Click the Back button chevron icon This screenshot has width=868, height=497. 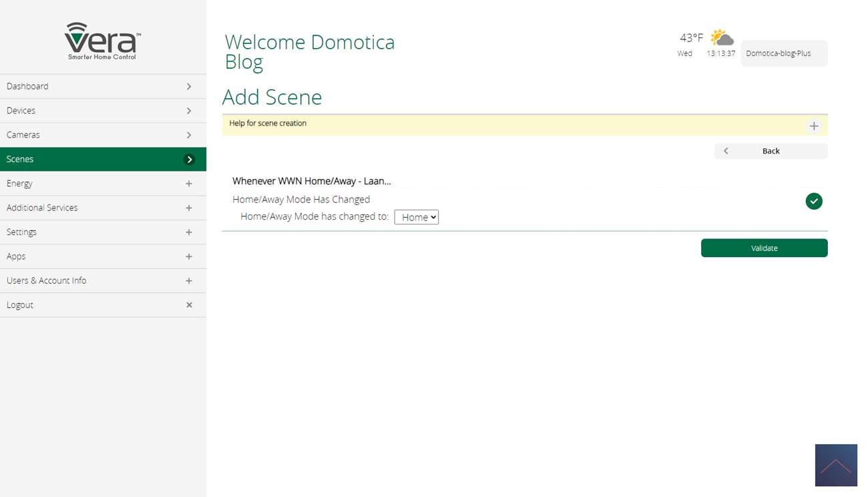click(726, 151)
